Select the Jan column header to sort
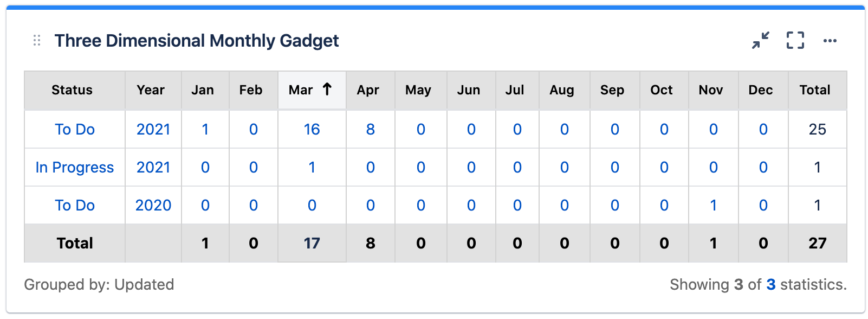 click(204, 90)
